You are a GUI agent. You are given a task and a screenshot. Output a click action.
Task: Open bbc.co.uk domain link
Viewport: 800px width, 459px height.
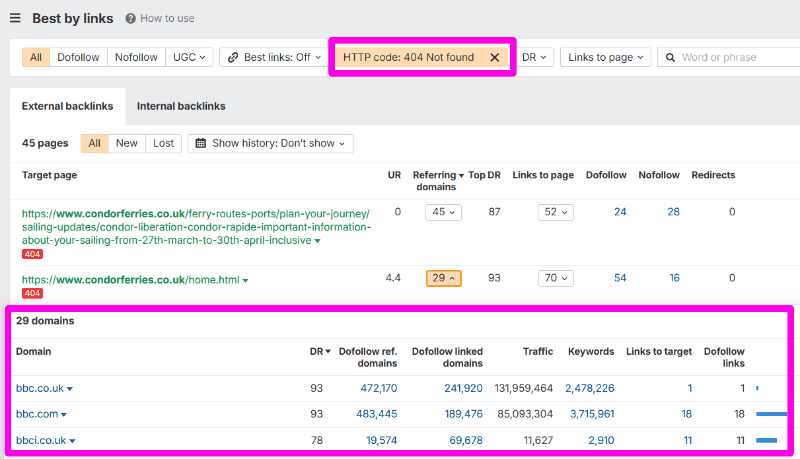click(40, 388)
